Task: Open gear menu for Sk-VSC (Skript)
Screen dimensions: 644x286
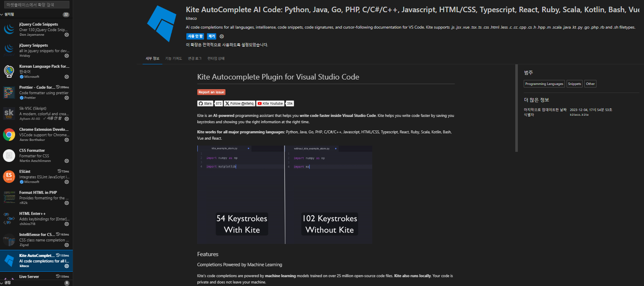Action: (66, 119)
